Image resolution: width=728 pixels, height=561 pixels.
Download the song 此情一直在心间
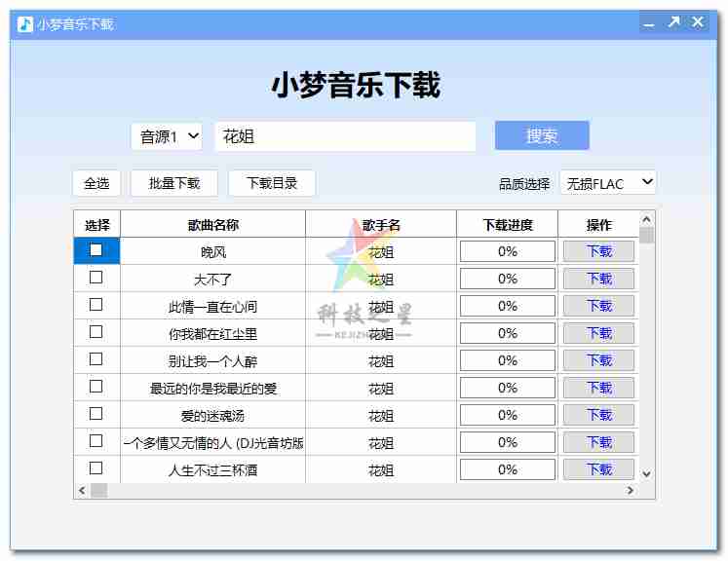(x=599, y=306)
